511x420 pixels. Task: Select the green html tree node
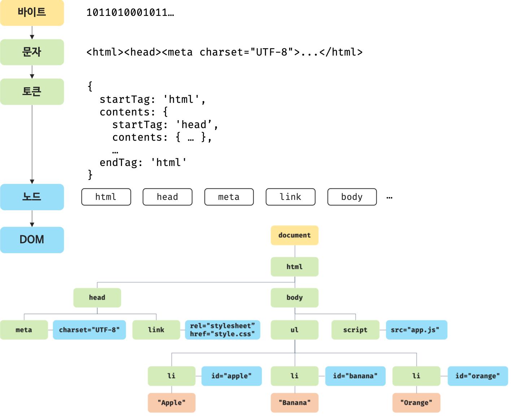[x=295, y=267]
